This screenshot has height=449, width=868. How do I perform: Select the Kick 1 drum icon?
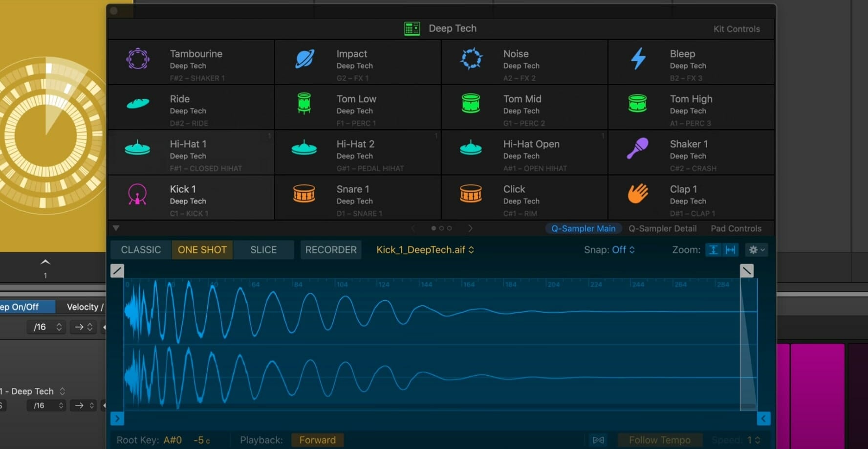point(137,194)
